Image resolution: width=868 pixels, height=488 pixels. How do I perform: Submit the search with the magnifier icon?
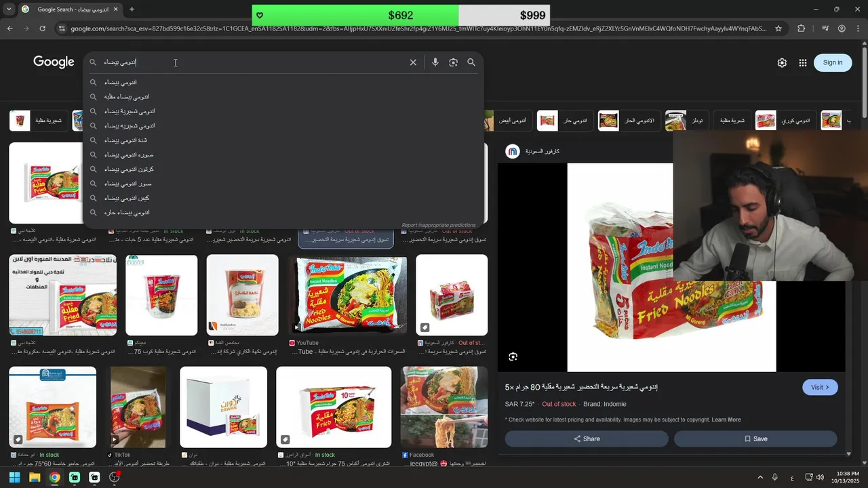pos(471,62)
